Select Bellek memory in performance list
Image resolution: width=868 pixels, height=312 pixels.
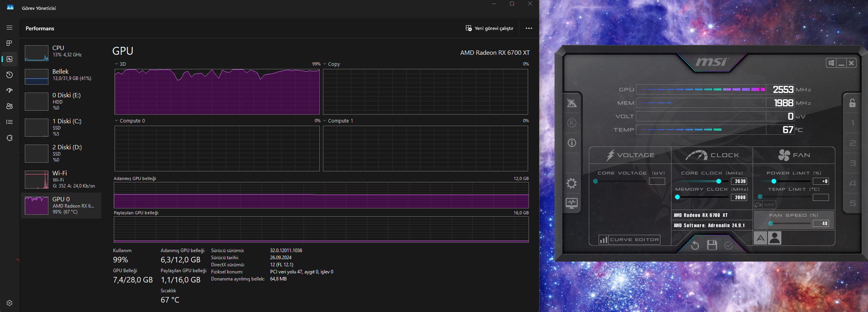point(61,76)
